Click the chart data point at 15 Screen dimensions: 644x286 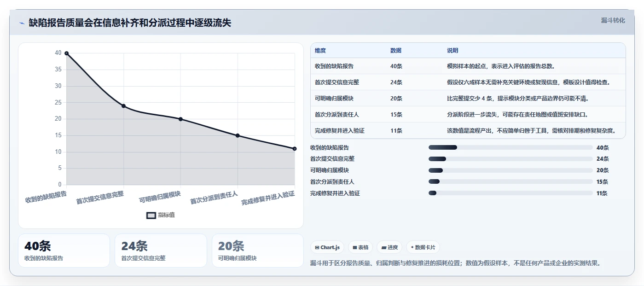click(x=238, y=135)
